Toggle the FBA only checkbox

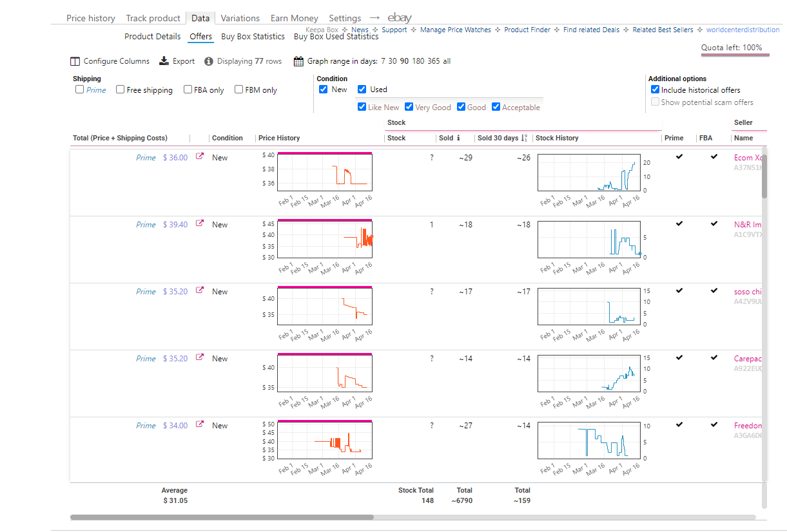click(188, 90)
